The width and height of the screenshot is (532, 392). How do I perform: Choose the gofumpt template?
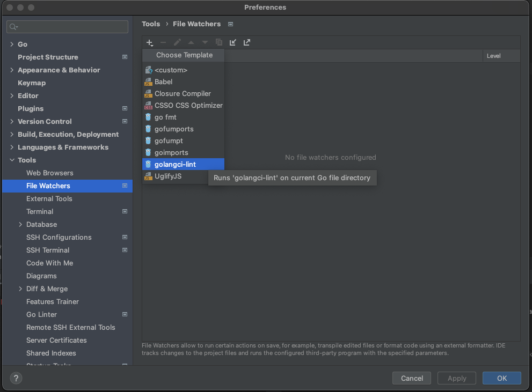(x=183, y=140)
